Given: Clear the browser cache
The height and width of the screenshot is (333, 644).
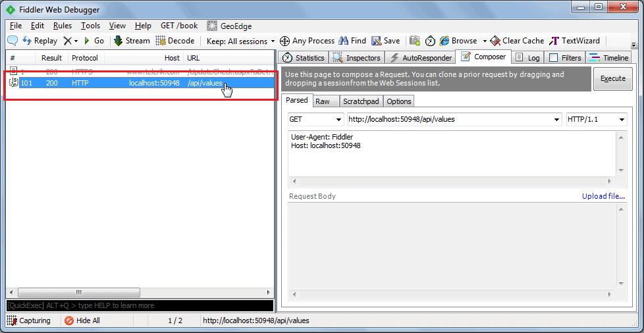Looking at the screenshot, I should (518, 41).
